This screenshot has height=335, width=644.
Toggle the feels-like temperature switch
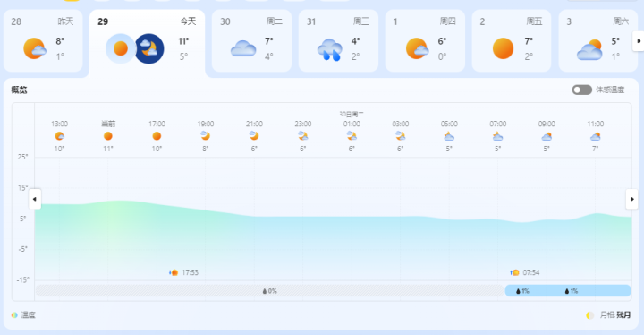(x=581, y=90)
